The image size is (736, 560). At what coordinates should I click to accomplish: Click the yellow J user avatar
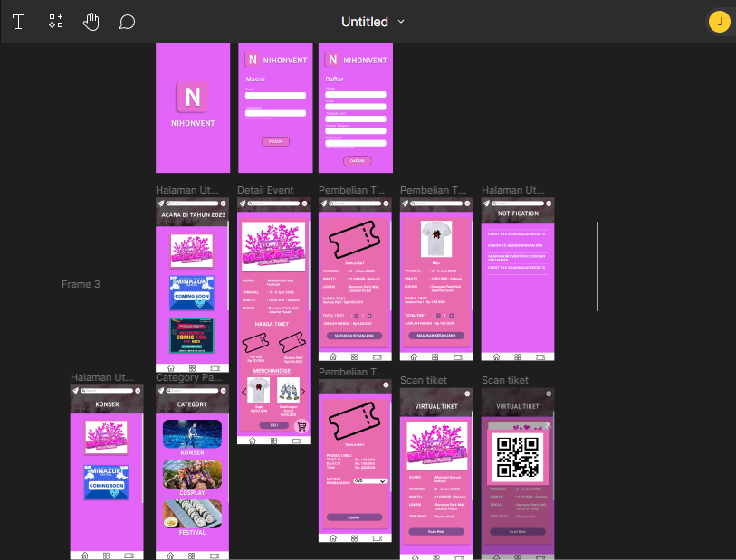(x=719, y=22)
